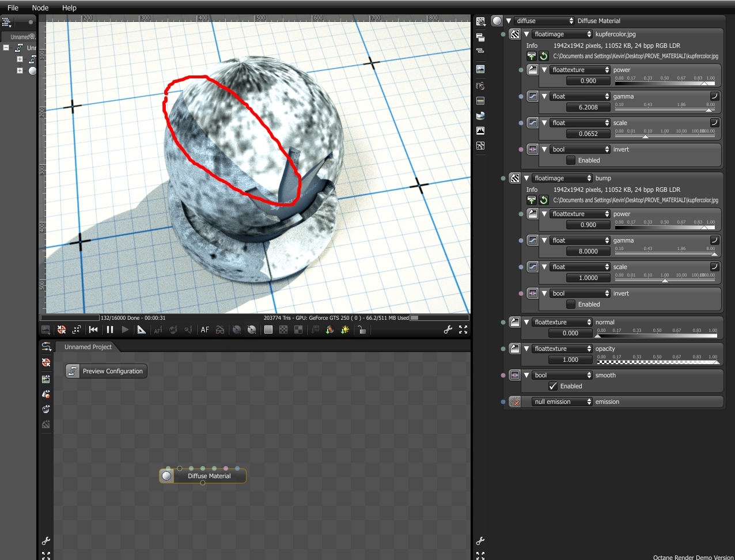The width and height of the screenshot is (735, 560).
Task: Select the Unnamed Project graph tab
Action: tap(88, 347)
